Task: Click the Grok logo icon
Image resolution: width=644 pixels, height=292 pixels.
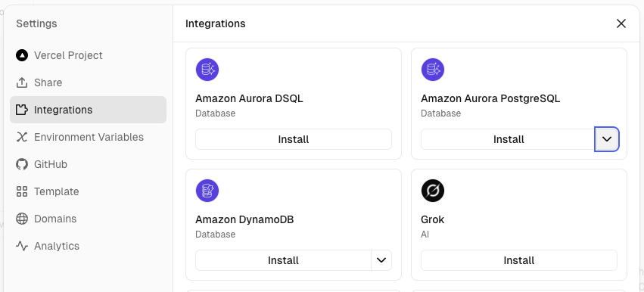Action: click(433, 191)
